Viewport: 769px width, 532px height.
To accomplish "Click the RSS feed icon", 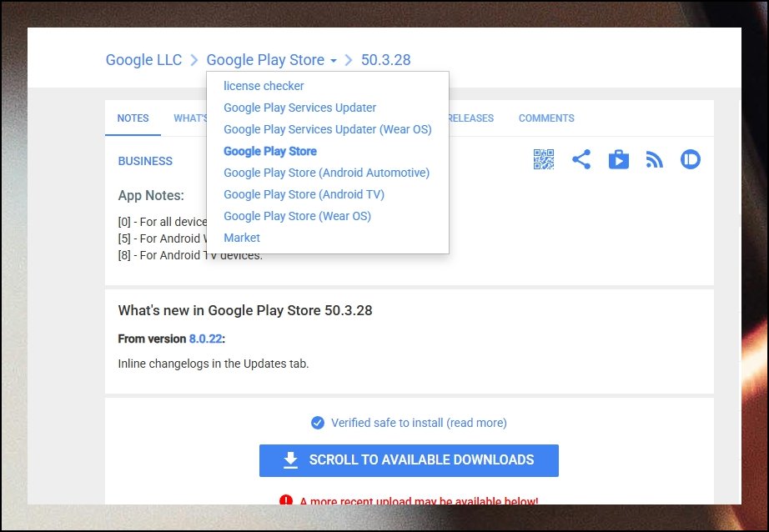I will tap(655, 160).
